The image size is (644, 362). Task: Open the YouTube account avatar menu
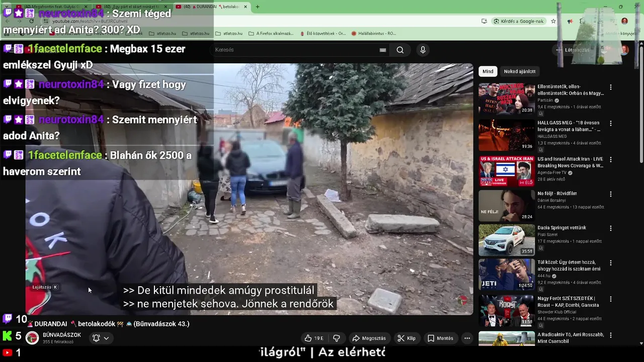pos(624,50)
